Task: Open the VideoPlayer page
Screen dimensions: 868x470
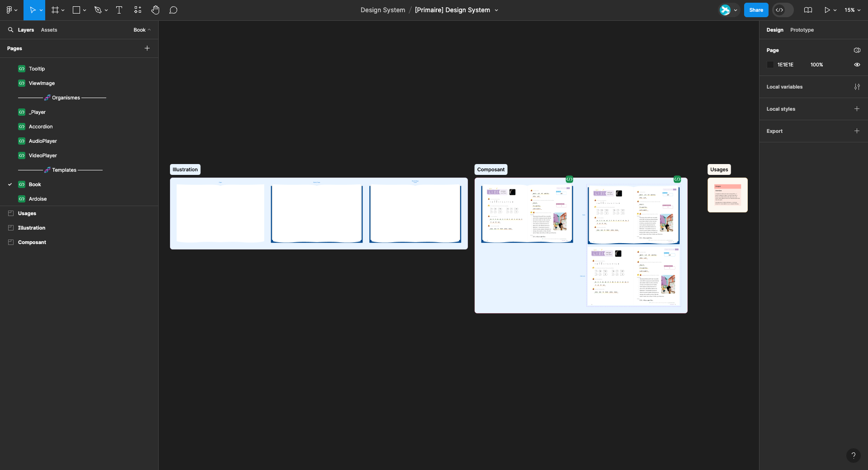Action: pyautogui.click(x=79, y=155)
